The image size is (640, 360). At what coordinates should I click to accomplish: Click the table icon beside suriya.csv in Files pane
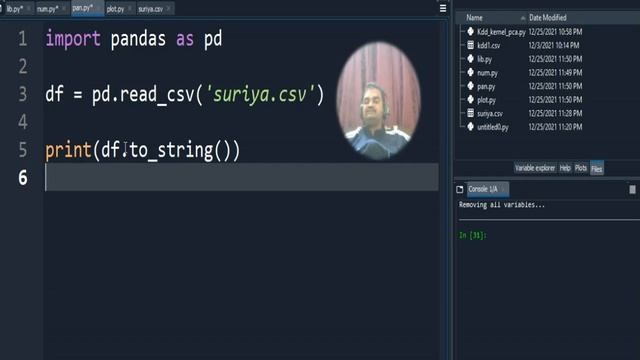pyautogui.click(x=471, y=113)
